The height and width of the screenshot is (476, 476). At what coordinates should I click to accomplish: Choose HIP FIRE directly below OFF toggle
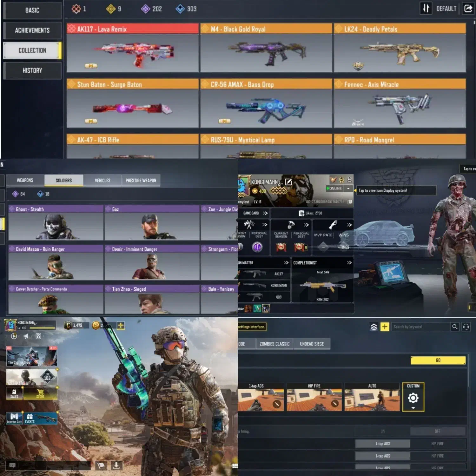438,444
